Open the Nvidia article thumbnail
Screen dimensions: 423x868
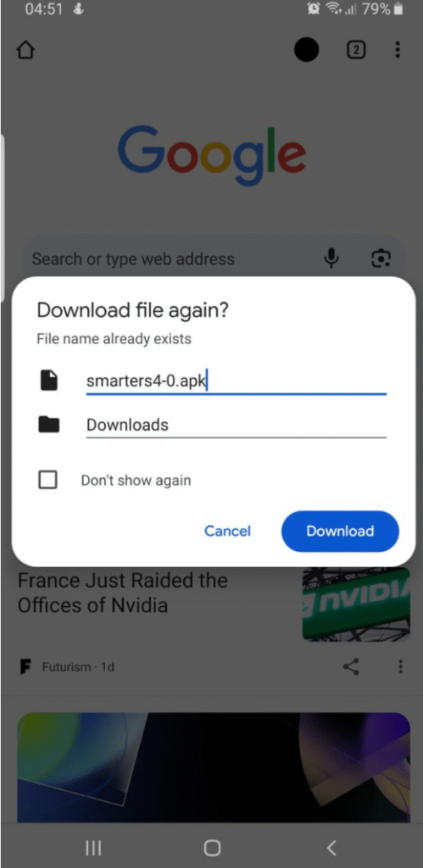click(x=357, y=604)
